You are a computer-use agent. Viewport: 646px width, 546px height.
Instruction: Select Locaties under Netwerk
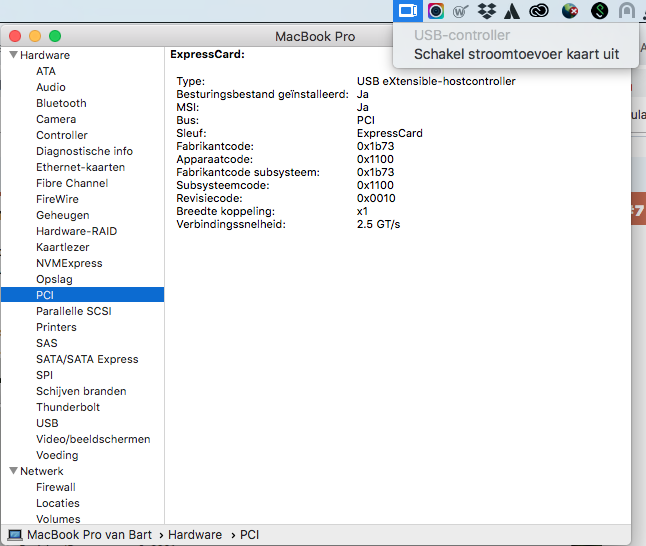(58, 503)
